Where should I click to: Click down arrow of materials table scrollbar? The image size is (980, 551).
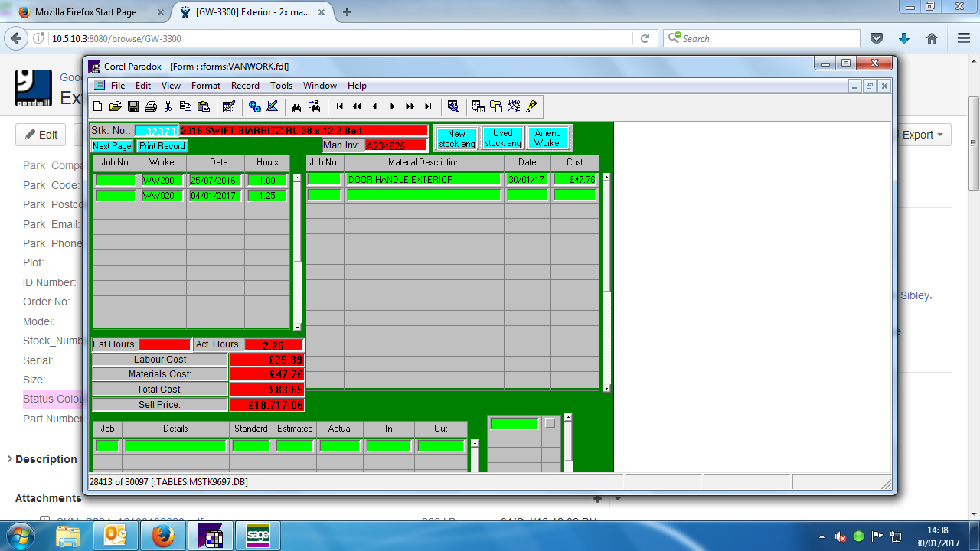point(606,388)
